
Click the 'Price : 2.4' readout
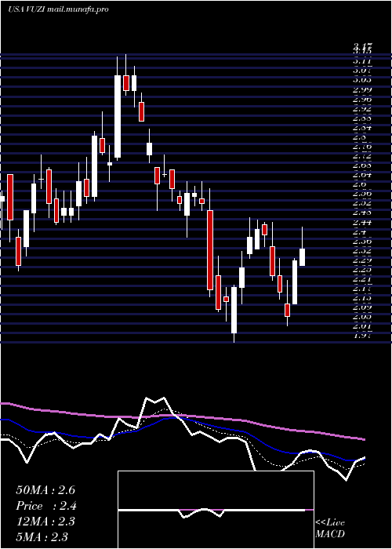[x=46, y=506]
